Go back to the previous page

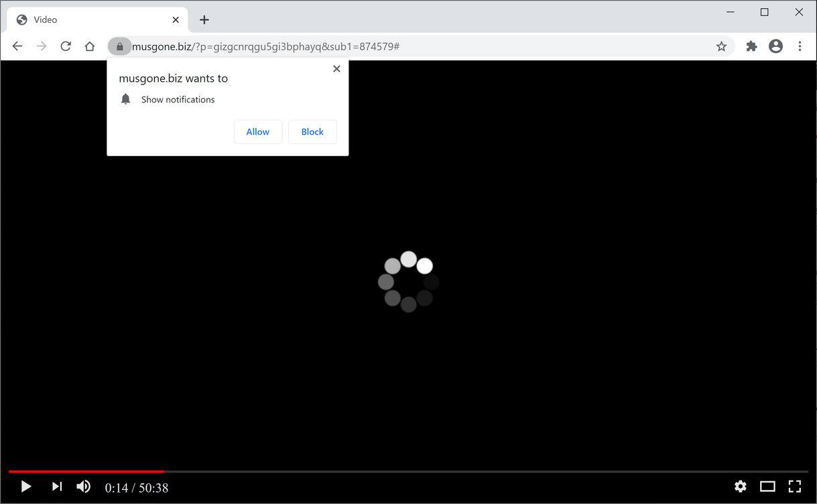pos(17,46)
